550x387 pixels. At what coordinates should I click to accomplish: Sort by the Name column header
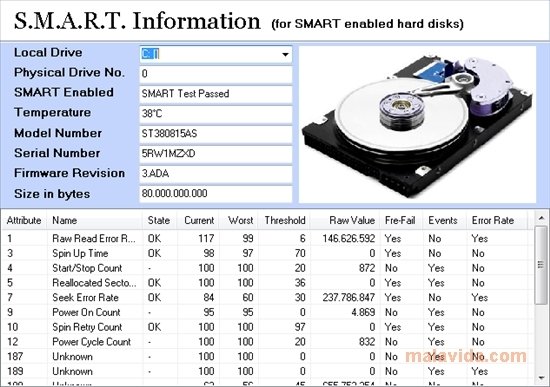95,220
